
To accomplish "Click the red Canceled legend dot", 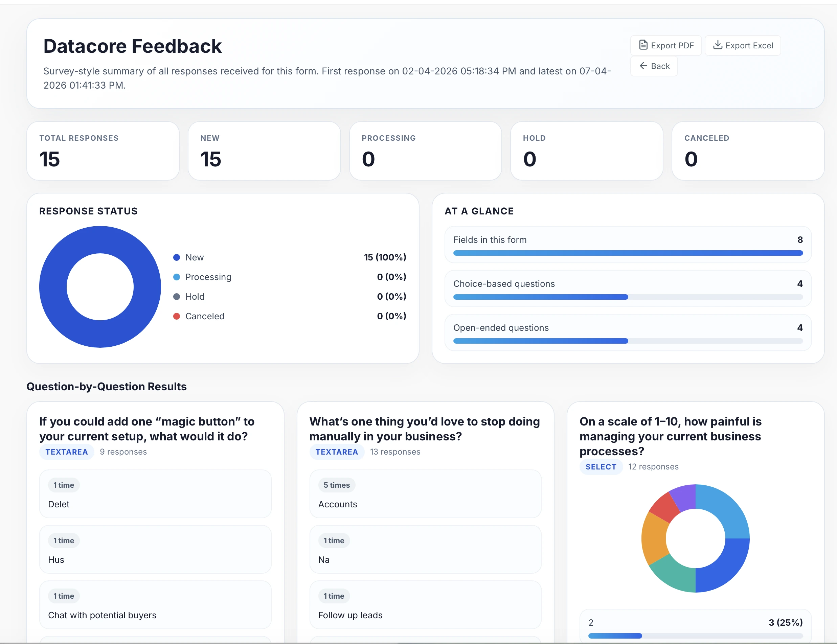I will pyautogui.click(x=176, y=317).
